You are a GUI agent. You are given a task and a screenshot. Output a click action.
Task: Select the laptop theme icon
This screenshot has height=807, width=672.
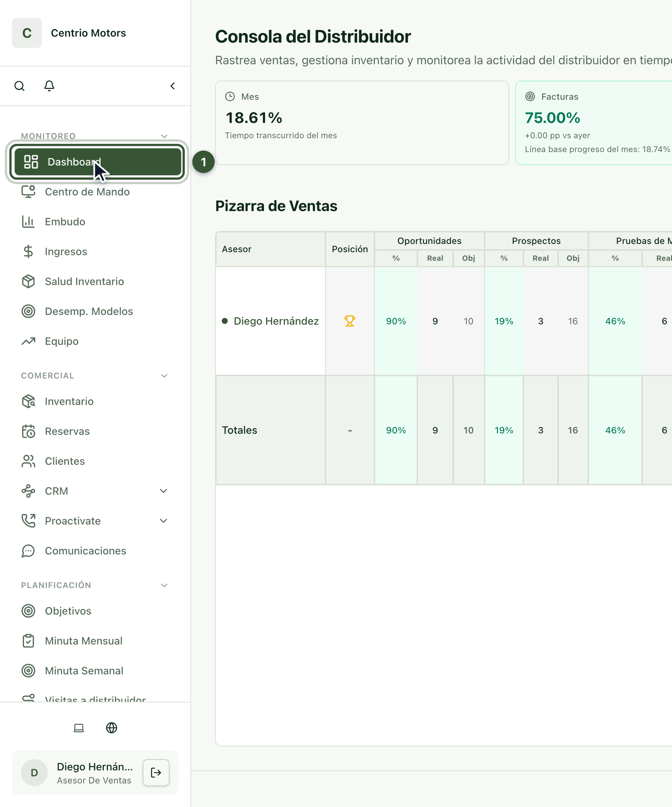[x=79, y=728]
